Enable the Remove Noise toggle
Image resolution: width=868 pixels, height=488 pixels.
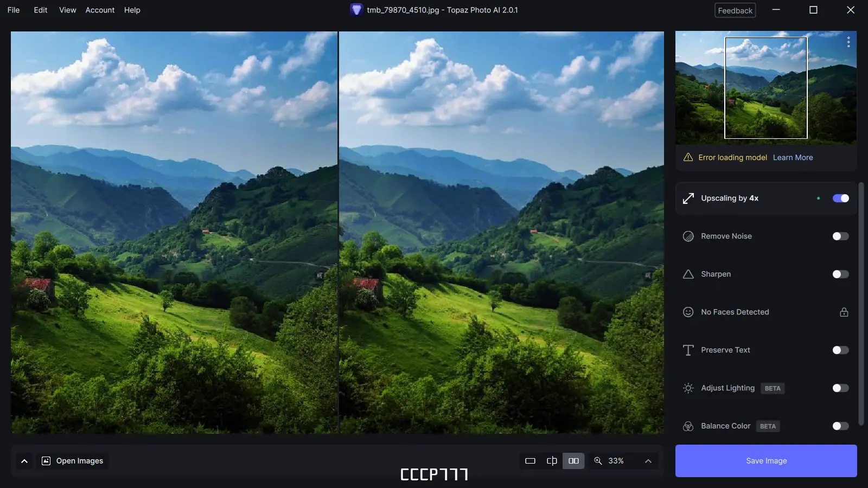pyautogui.click(x=841, y=236)
